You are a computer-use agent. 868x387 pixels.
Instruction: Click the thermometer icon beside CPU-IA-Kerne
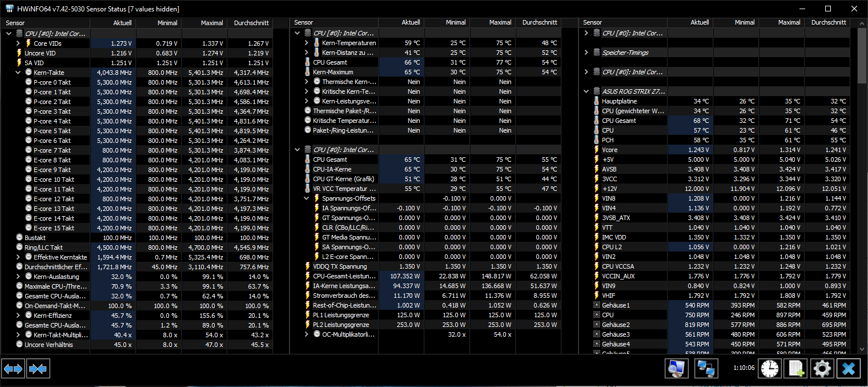(308, 170)
